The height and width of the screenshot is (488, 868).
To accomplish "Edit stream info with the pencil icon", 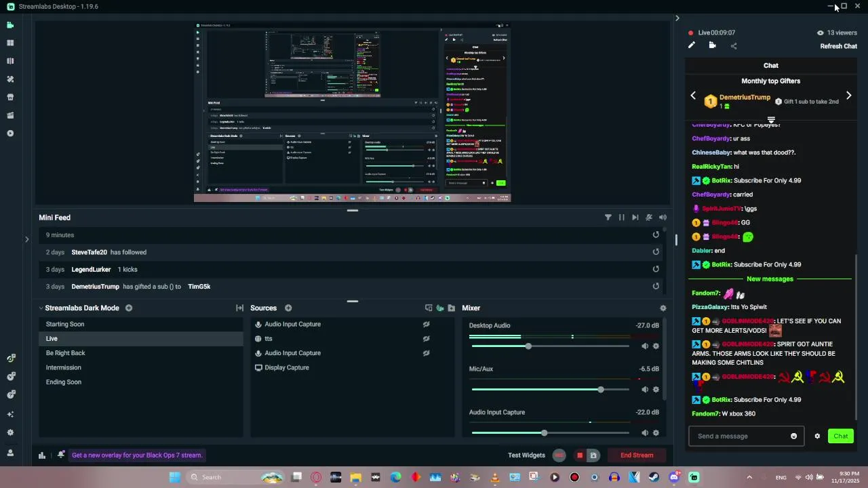I will click(x=691, y=45).
